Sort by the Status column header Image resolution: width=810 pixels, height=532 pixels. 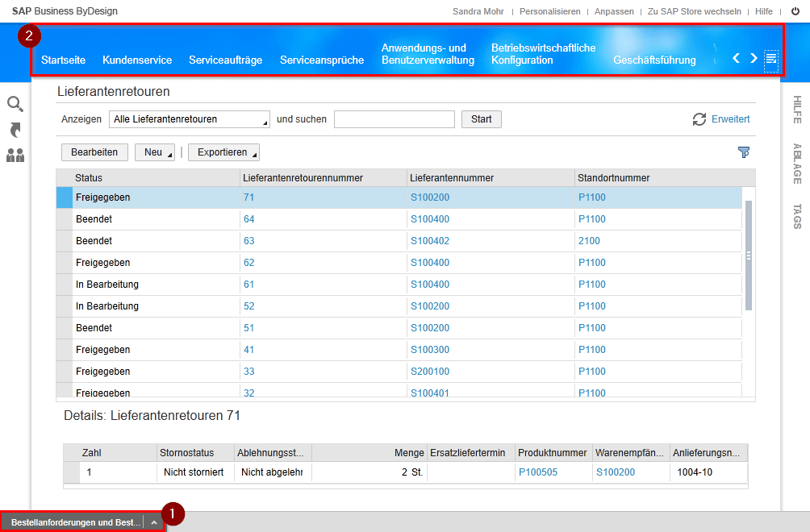click(x=156, y=177)
